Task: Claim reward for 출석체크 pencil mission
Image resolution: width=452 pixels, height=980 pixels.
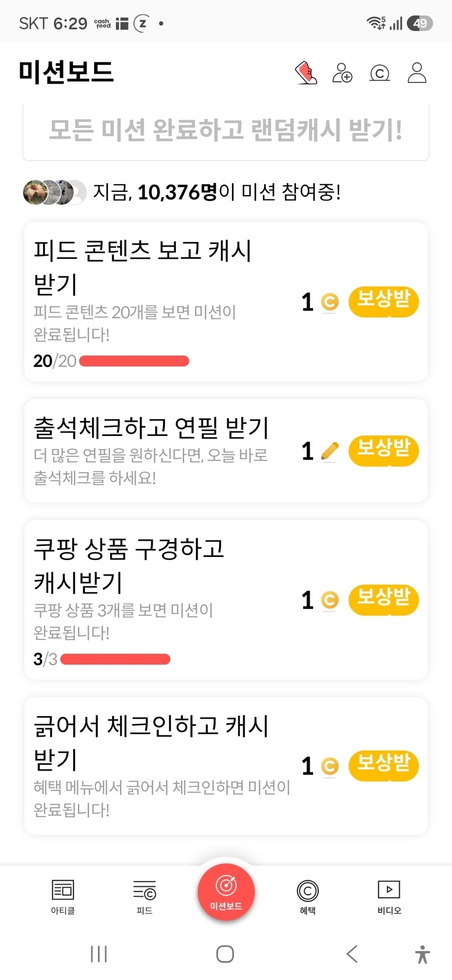Action: click(x=383, y=451)
